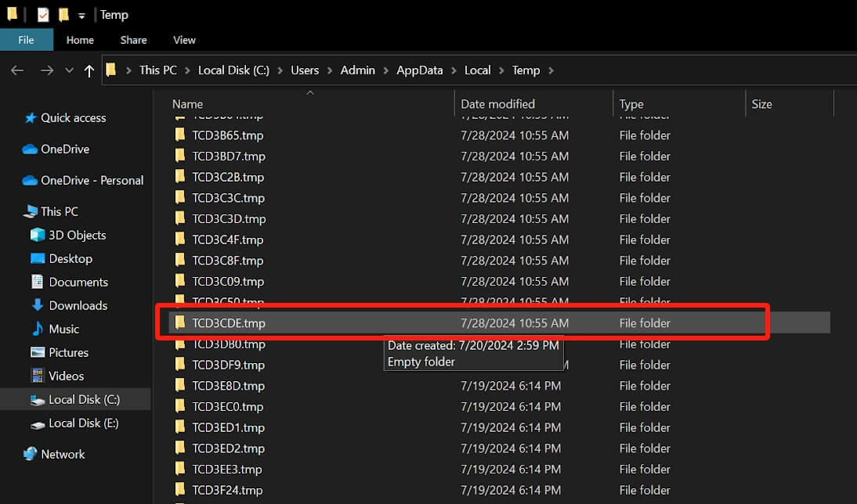Switch to the View ribbon tab
857x504 pixels.
coord(184,40)
